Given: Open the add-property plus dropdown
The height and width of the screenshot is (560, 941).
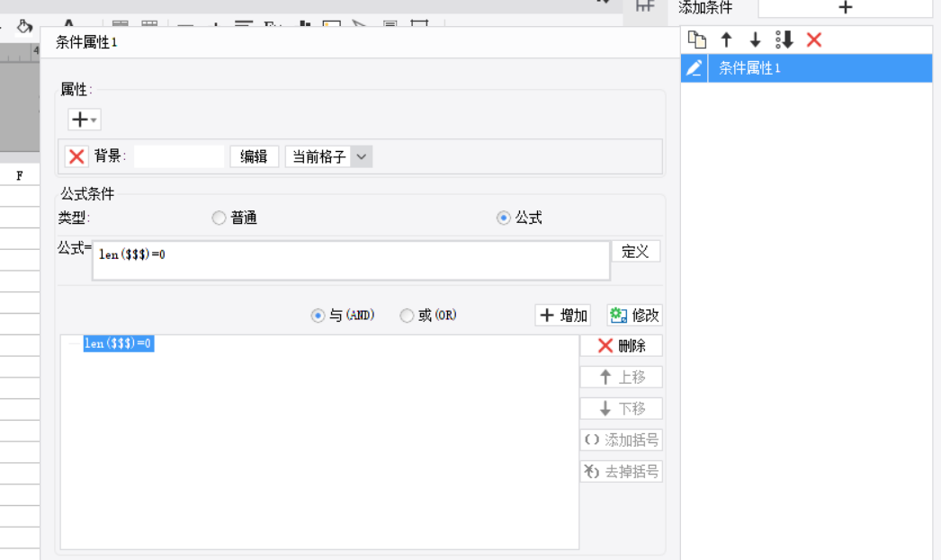Looking at the screenshot, I should [84, 120].
